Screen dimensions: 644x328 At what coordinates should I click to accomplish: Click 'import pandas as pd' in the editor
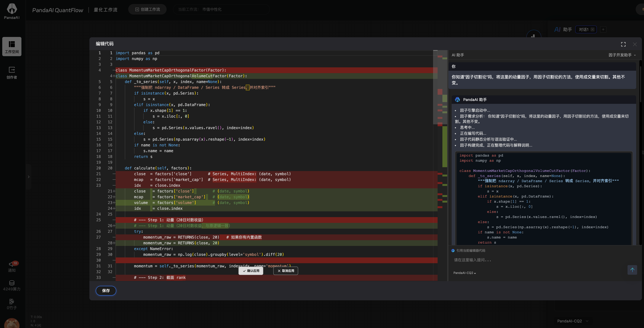(x=137, y=53)
